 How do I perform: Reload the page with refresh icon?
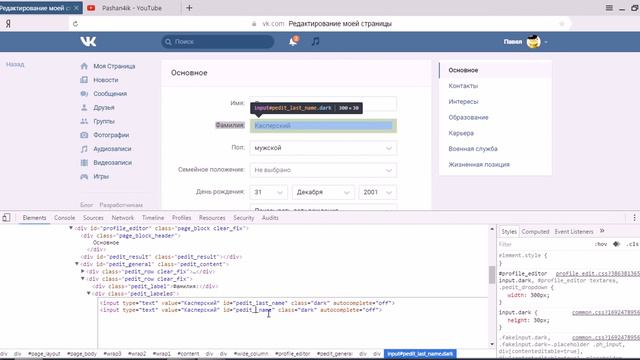click(x=75, y=24)
